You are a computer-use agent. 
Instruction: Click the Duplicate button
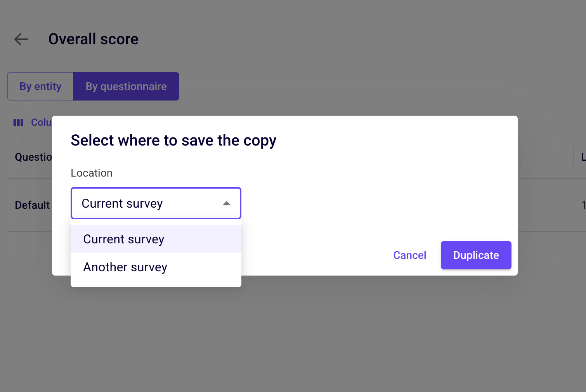476,255
